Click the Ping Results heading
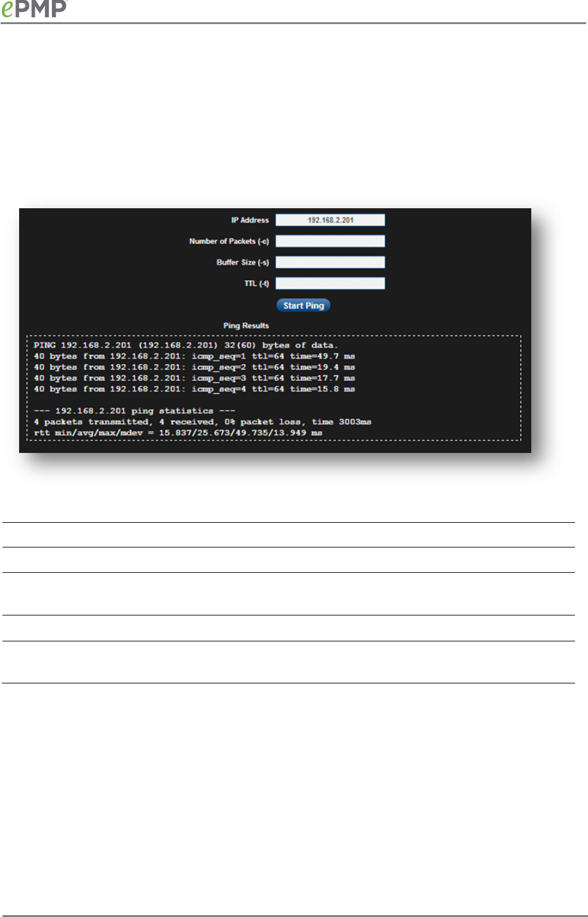Image resolution: width=588 pixels, height=917 pixels. (246, 326)
